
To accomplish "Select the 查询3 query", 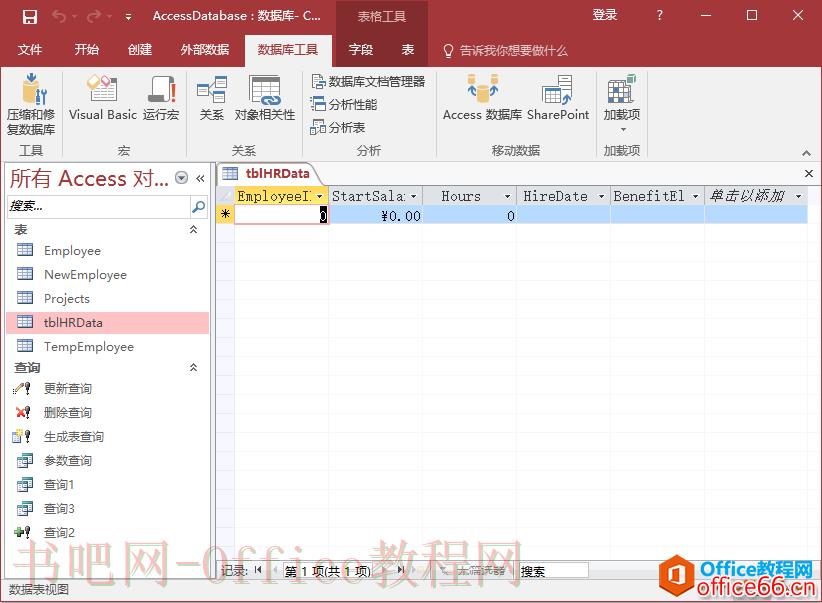I will coord(107,509).
